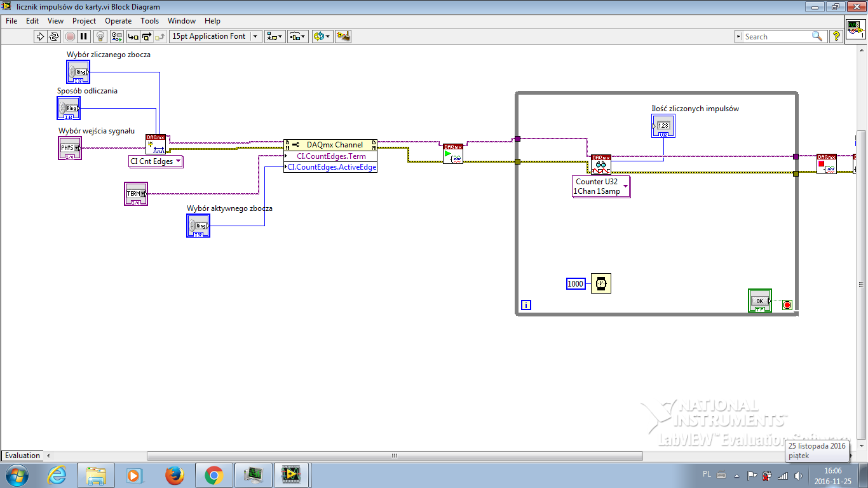Open Firefox from taskbar
The height and width of the screenshot is (488, 868).
click(173, 475)
